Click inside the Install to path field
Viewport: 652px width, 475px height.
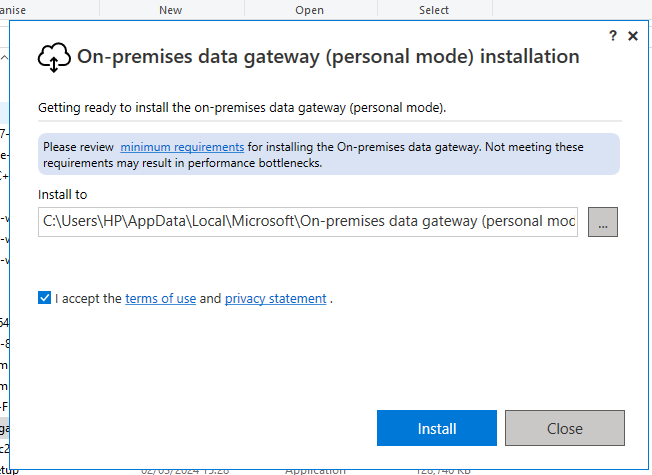click(x=308, y=222)
